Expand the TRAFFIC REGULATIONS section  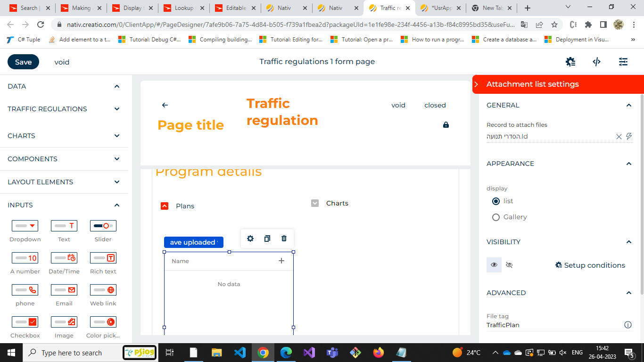pos(117,109)
